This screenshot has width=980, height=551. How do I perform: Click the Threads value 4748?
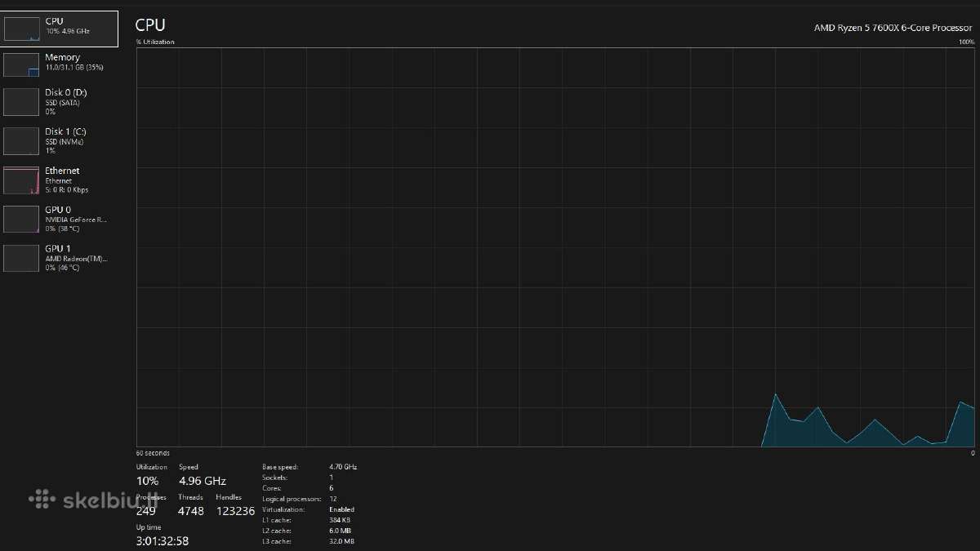click(x=191, y=511)
